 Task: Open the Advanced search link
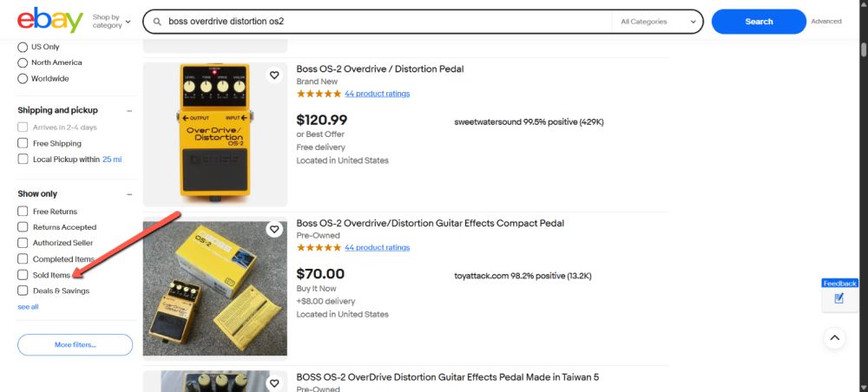point(826,22)
